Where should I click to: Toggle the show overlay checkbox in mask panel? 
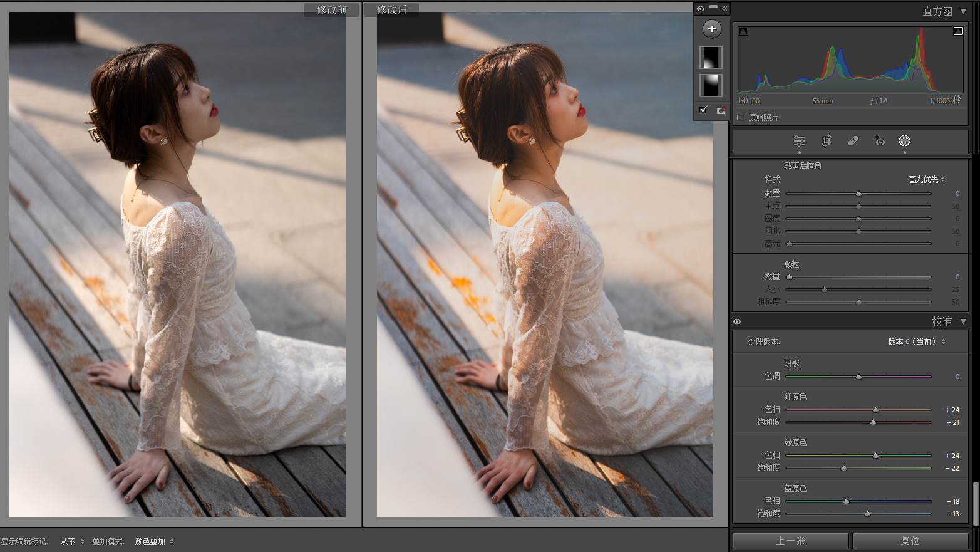click(x=703, y=110)
